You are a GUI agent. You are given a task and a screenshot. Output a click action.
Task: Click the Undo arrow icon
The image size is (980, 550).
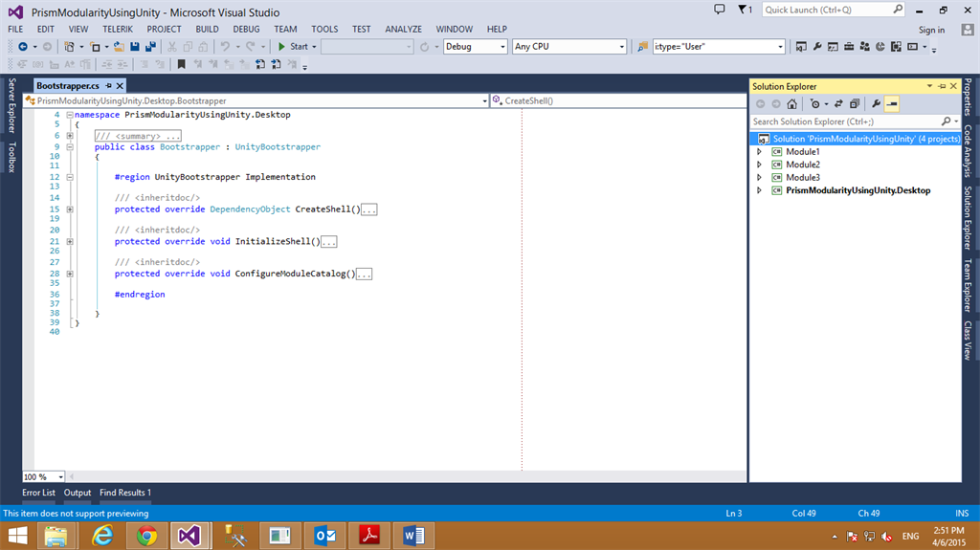pyautogui.click(x=225, y=47)
